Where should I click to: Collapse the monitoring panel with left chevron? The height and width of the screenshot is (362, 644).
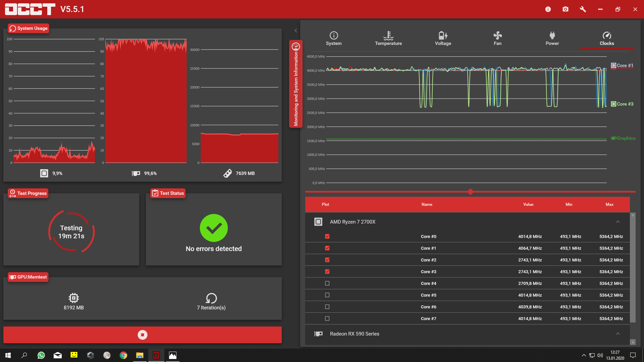[x=296, y=31]
